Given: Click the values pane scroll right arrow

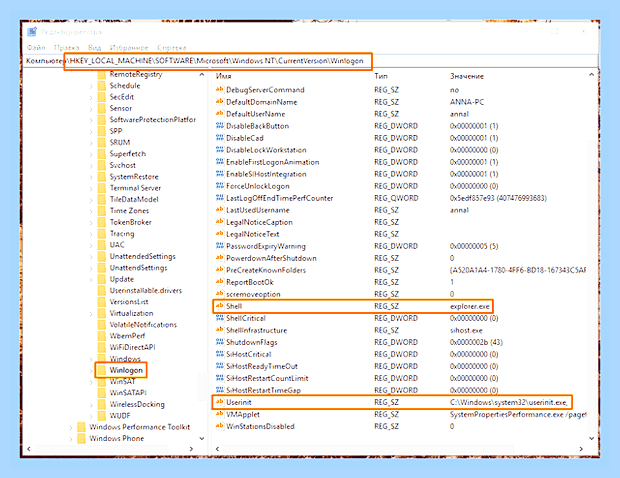Looking at the screenshot, I should point(581,449).
